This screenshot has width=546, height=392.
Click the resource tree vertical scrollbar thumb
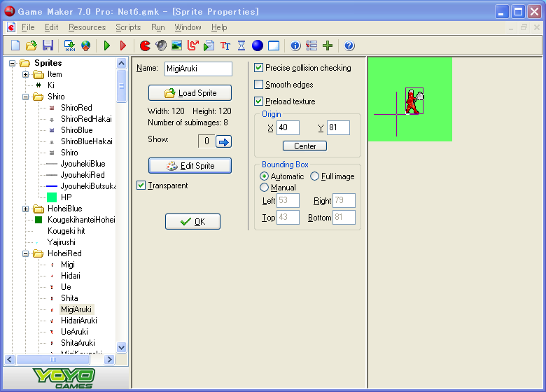click(122, 86)
